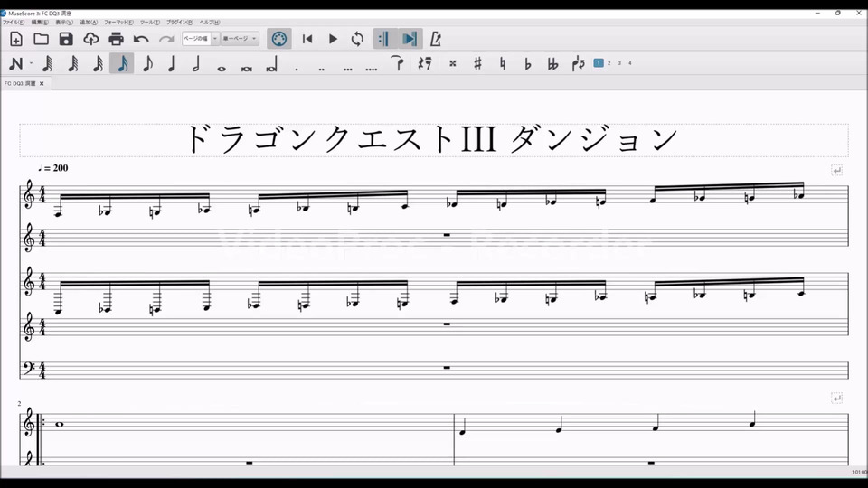Image resolution: width=868 pixels, height=488 pixels.
Task: Save the score with floppy disk icon
Action: coord(66,39)
